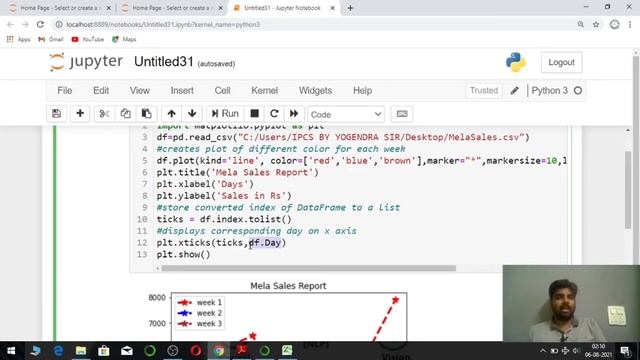
Task: Open browser zoom magnifier icon
Action: [x=580, y=24]
